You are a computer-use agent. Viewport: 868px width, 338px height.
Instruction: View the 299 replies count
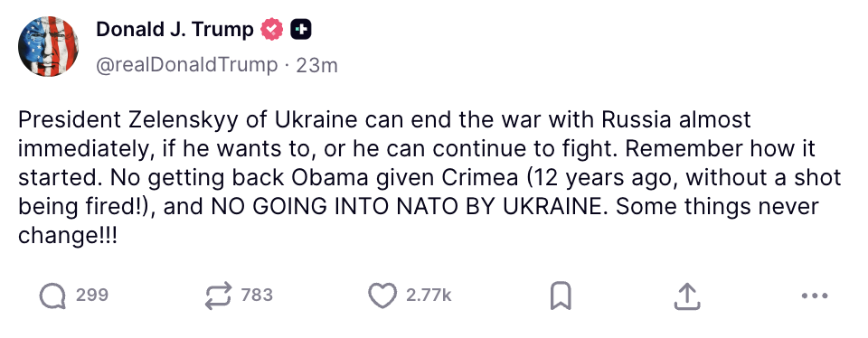(x=92, y=295)
